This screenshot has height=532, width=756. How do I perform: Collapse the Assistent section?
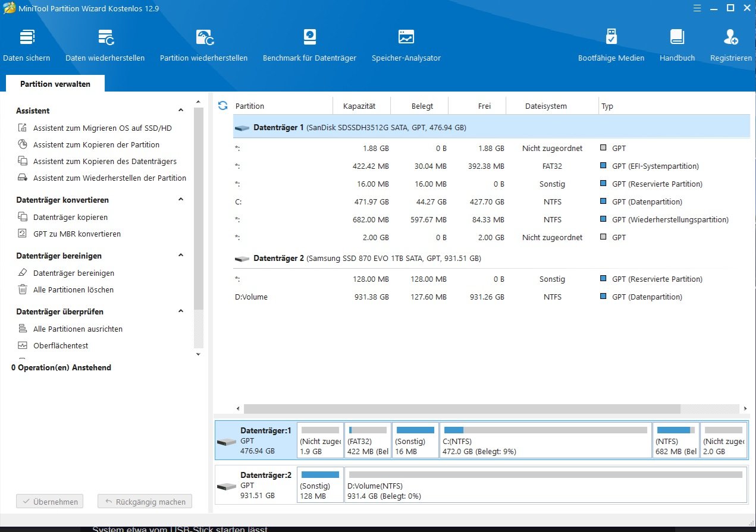181,111
